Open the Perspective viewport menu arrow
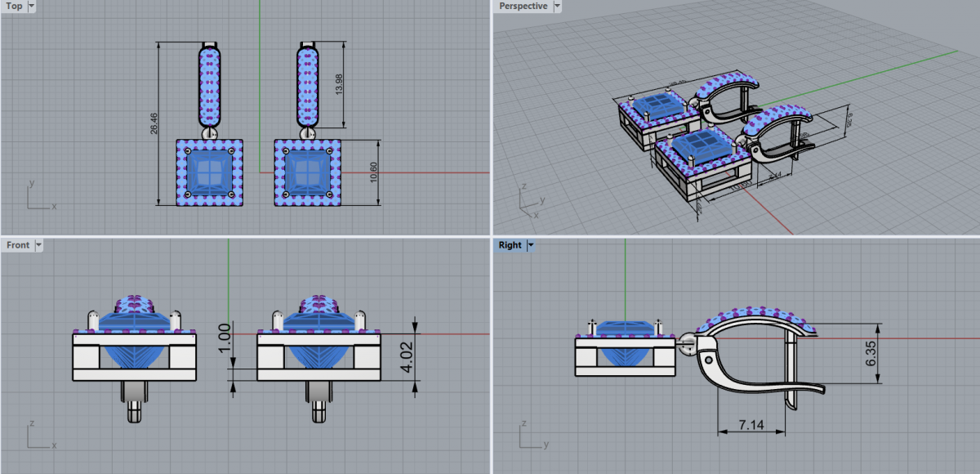980x474 pixels. tap(557, 7)
